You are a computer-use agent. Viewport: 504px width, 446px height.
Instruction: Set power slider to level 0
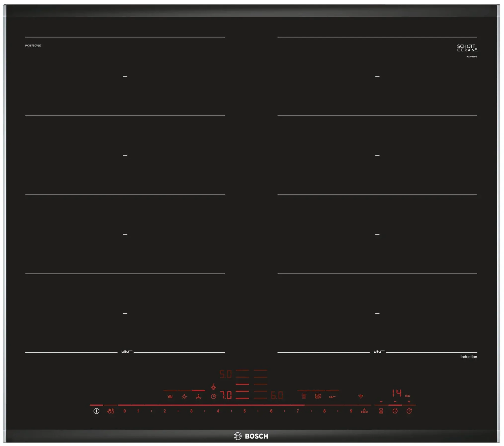(x=125, y=411)
